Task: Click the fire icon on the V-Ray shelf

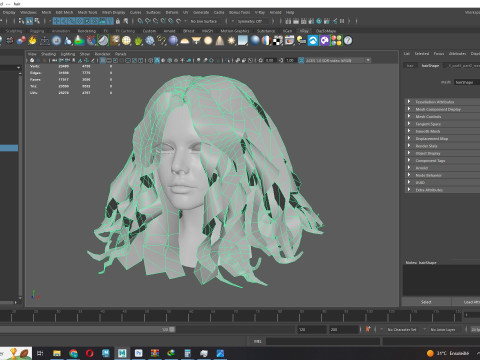Action: pyautogui.click(x=32, y=41)
